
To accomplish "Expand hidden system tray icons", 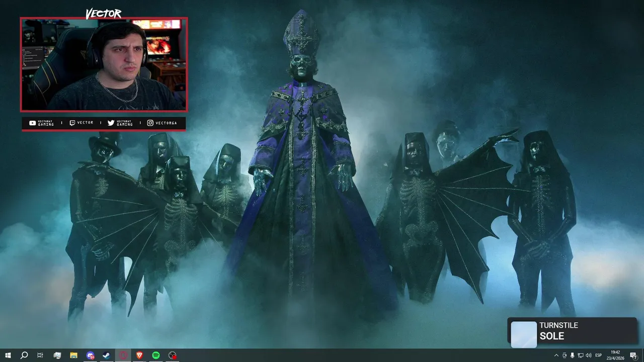I will point(556,355).
